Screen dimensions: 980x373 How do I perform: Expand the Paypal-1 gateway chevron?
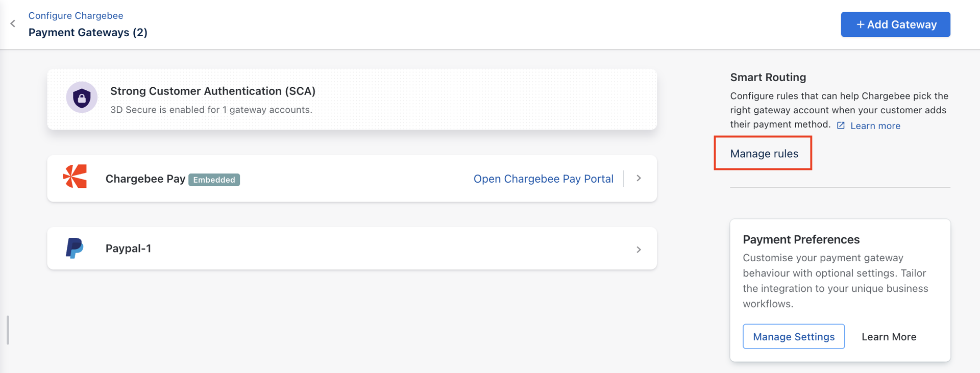(x=639, y=250)
